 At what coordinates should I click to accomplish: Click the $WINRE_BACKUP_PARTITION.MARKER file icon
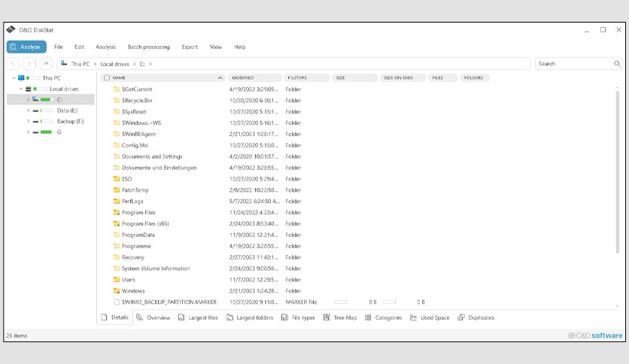coord(117,302)
